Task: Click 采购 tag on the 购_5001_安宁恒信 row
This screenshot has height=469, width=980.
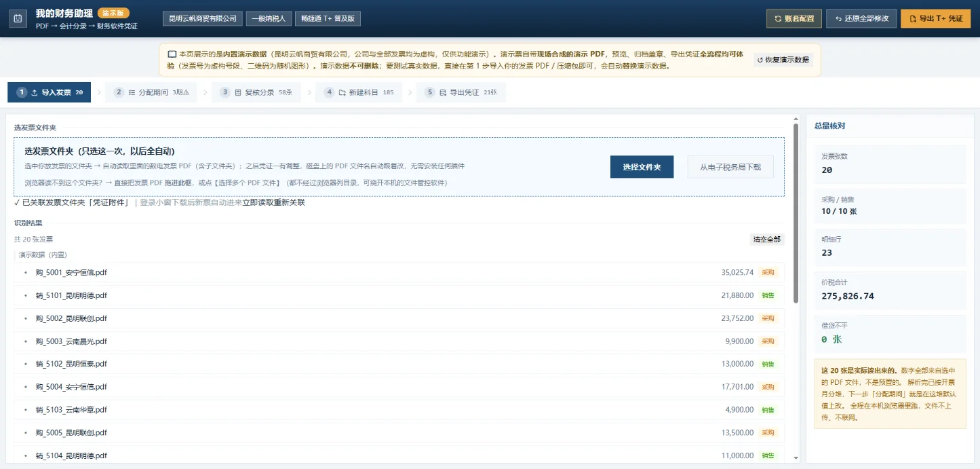Action: point(768,272)
